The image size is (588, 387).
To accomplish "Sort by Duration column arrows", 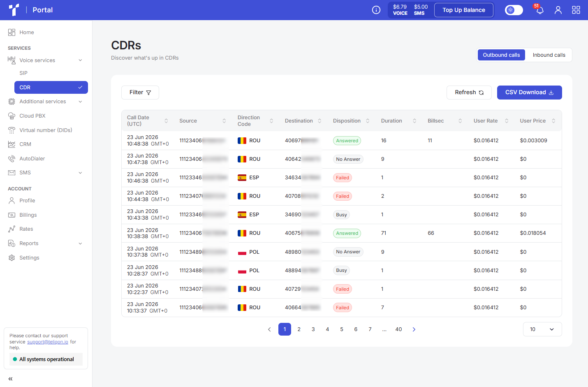I will (x=414, y=121).
